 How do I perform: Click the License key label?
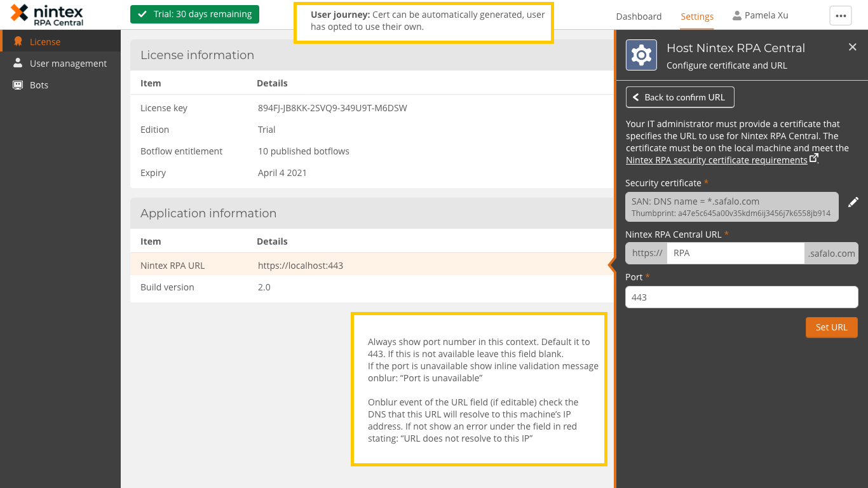click(x=164, y=108)
